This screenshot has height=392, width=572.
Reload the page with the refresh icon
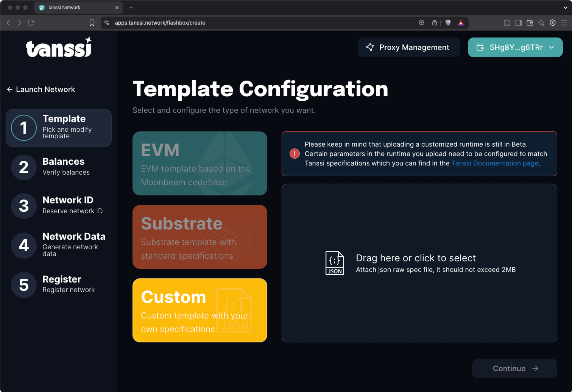pyautogui.click(x=31, y=23)
